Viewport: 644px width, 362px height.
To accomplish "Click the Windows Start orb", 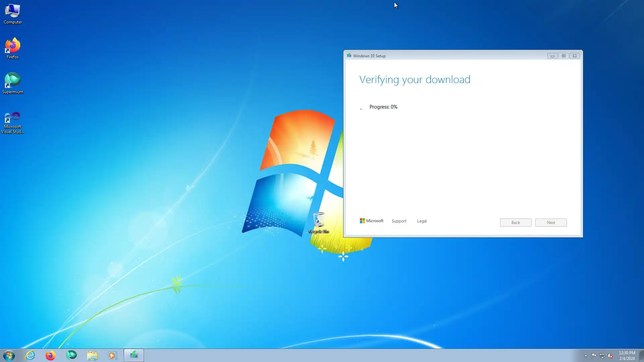I will (x=9, y=355).
